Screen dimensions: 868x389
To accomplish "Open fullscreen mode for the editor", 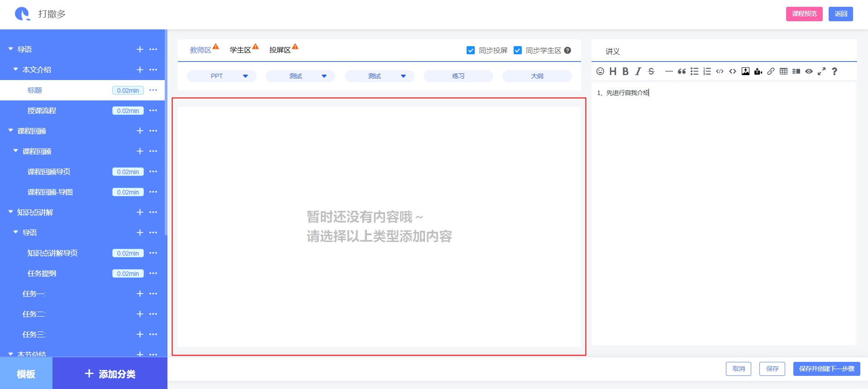I will pos(821,71).
